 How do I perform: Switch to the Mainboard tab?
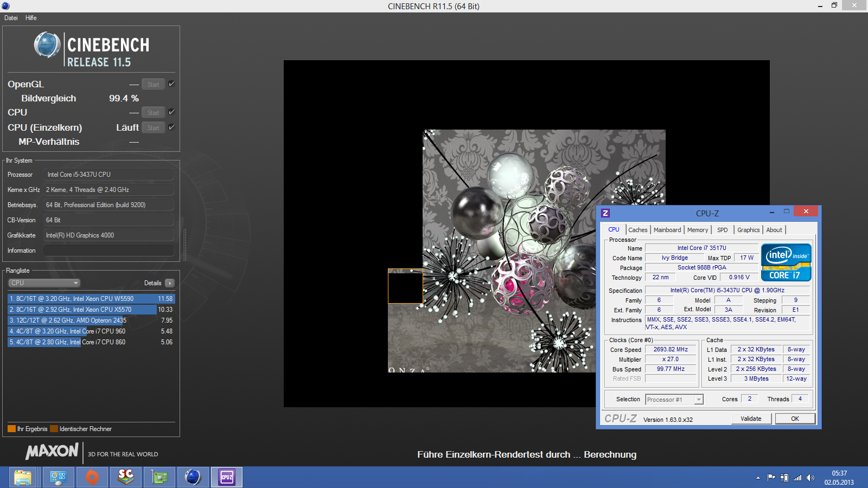click(667, 230)
